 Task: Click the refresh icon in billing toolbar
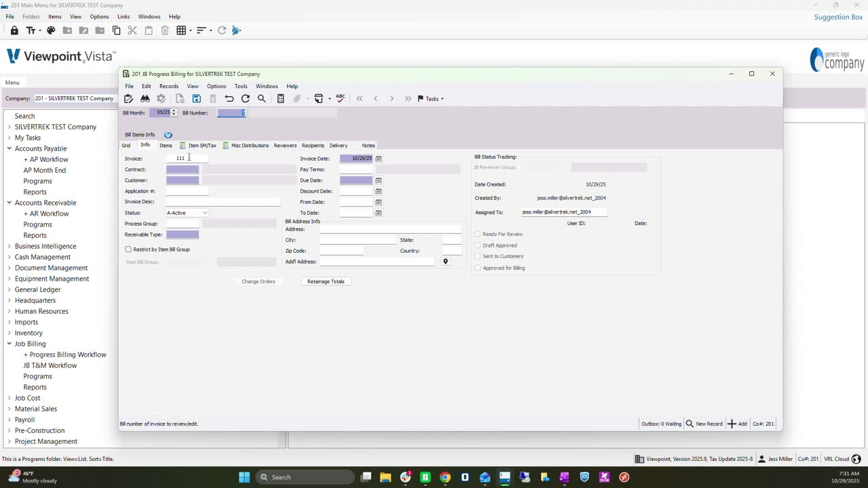[245, 99]
